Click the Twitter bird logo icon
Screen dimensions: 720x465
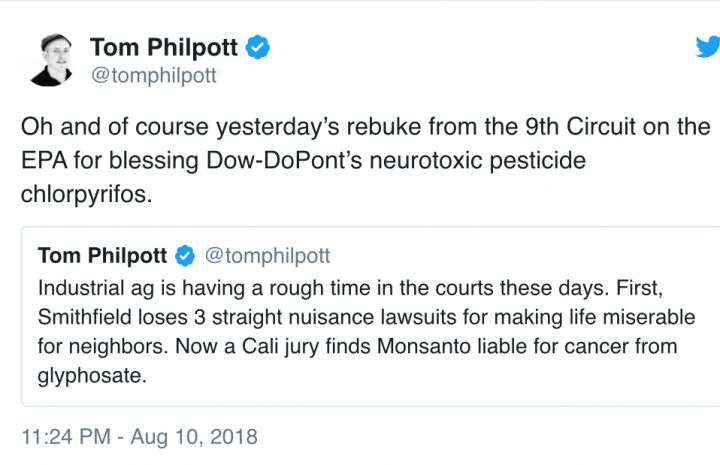click(x=708, y=47)
